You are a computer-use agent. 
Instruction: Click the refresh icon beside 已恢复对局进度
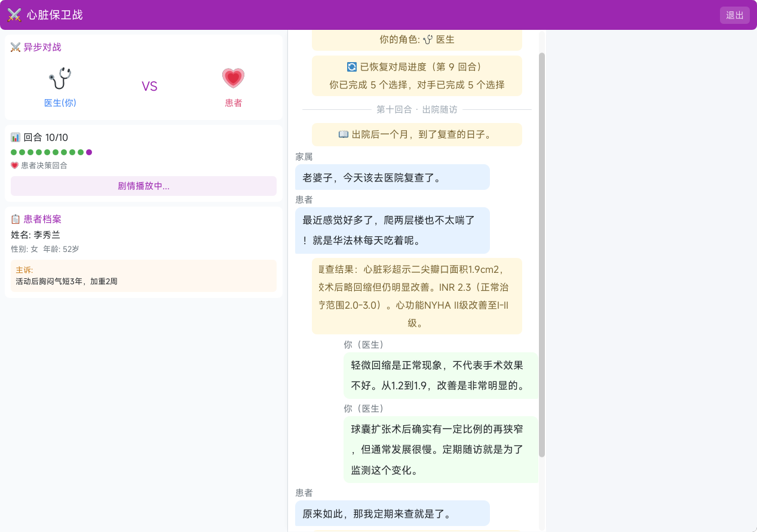point(352,67)
